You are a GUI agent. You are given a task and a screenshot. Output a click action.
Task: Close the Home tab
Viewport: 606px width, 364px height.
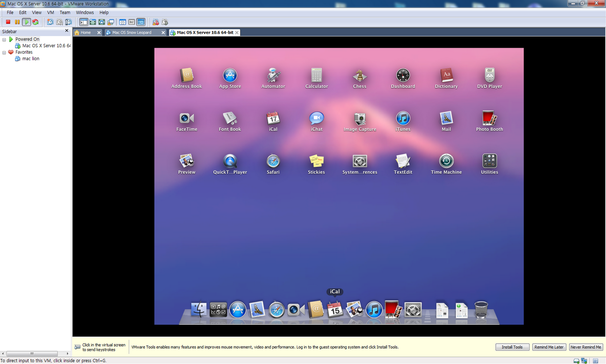[99, 33]
